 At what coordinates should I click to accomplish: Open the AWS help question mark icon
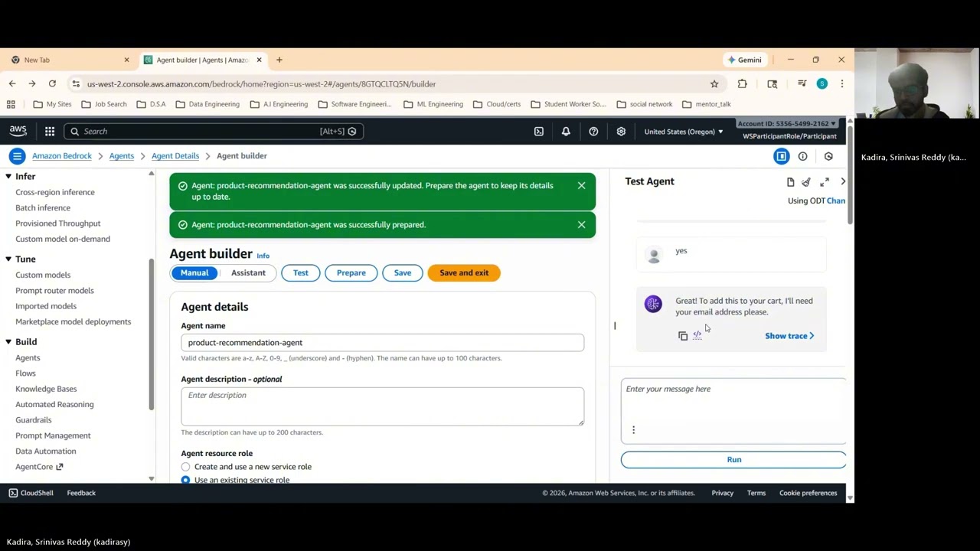pyautogui.click(x=593, y=132)
